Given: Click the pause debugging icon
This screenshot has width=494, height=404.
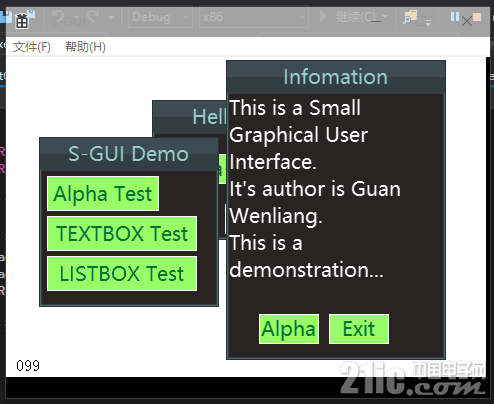Looking at the screenshot, I should (x=455, y=17).
